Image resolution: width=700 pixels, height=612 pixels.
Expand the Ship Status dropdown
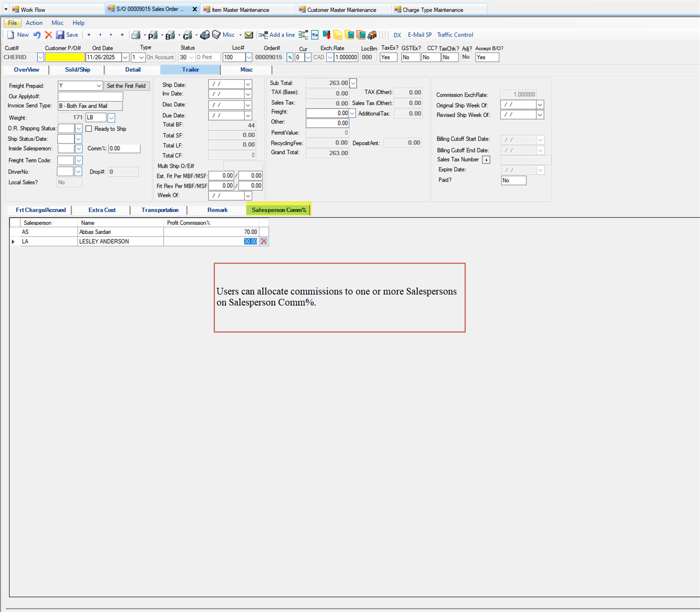[x=78, y=139]
